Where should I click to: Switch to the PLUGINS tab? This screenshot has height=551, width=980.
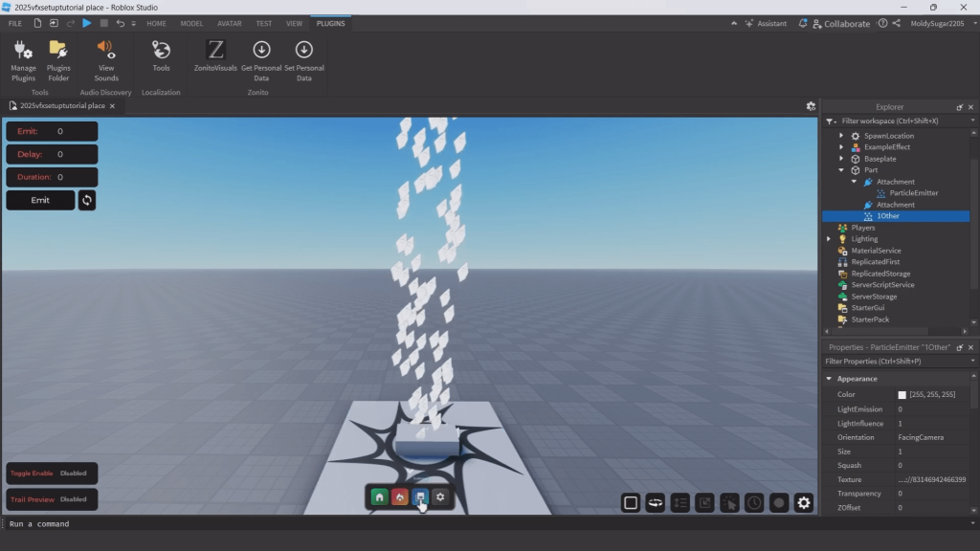[x=330, y=23]
